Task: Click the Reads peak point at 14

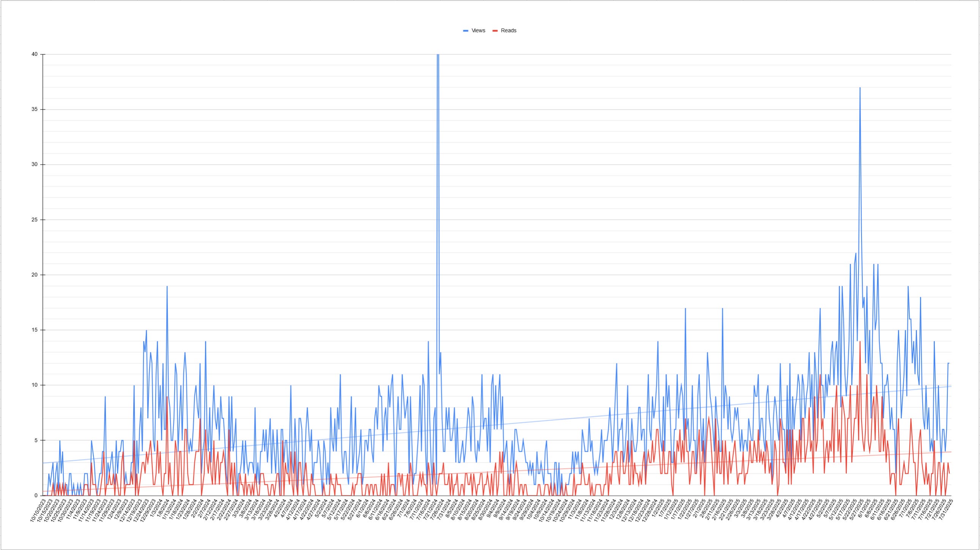Action: (x=860, y=342)
